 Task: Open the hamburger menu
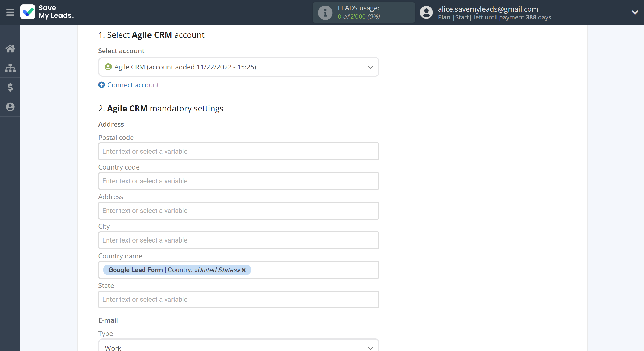pyautogui.click(x=10, y=12)
